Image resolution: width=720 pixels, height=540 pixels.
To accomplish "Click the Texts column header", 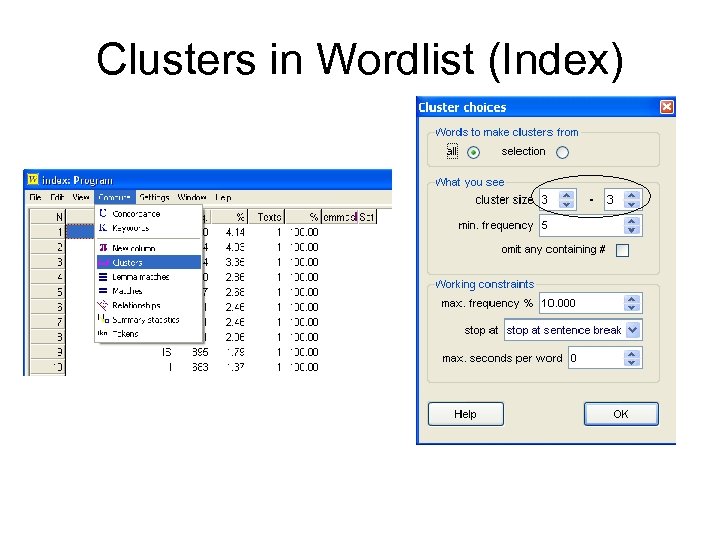I will click(266, 217).
